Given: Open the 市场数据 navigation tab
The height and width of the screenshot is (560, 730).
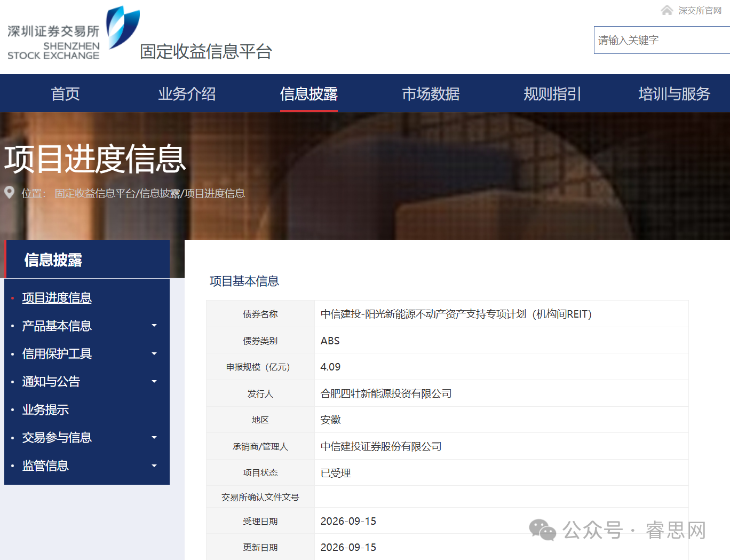Looking at the screenshot, I should pyautogui.click(x=431, y=94).
